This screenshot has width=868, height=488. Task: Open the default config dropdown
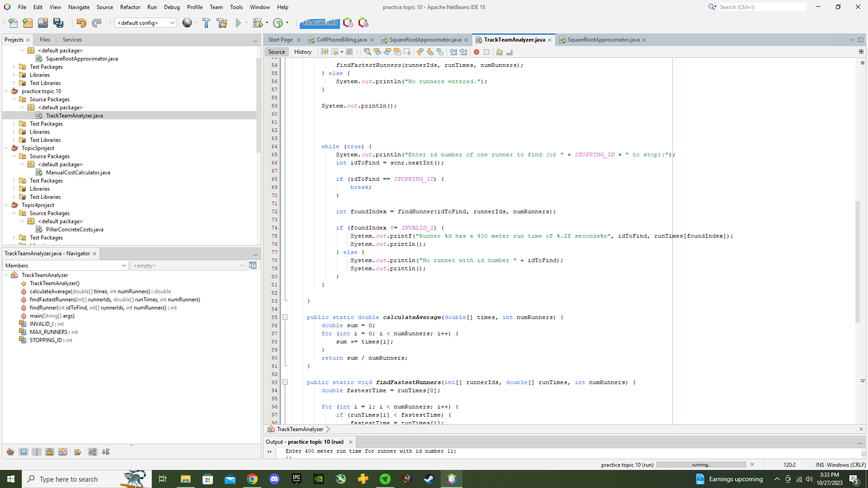[172, 23]
